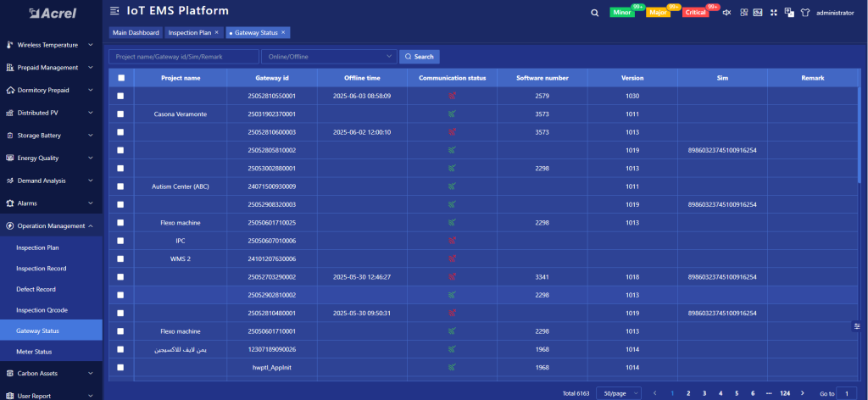Screen dimensions: 868x400
Task: Expand Carbon Assets menu chevron
Action: (x=90, y=374)
